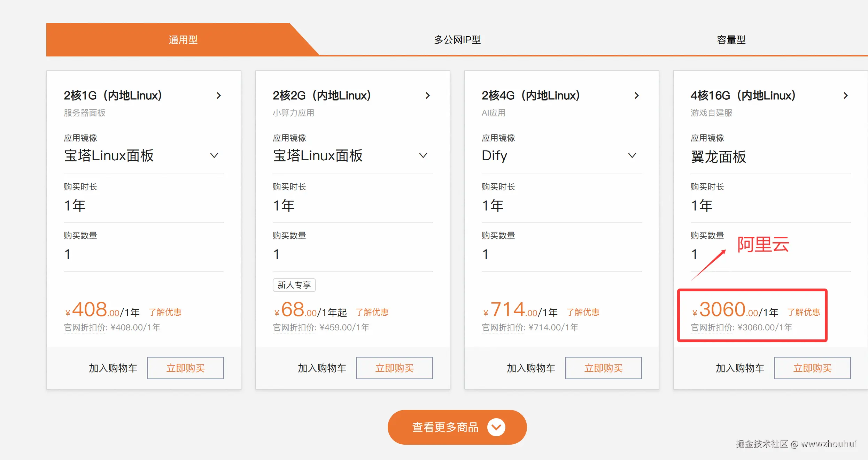
Task: Click the 4核16G（内地Linux）title
Action: (743, 95)
